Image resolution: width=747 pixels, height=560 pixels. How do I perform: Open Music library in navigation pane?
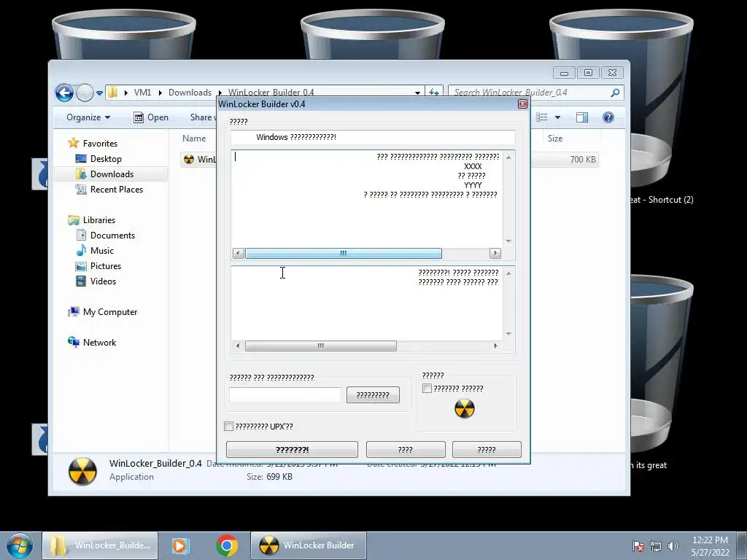(101, 251)
